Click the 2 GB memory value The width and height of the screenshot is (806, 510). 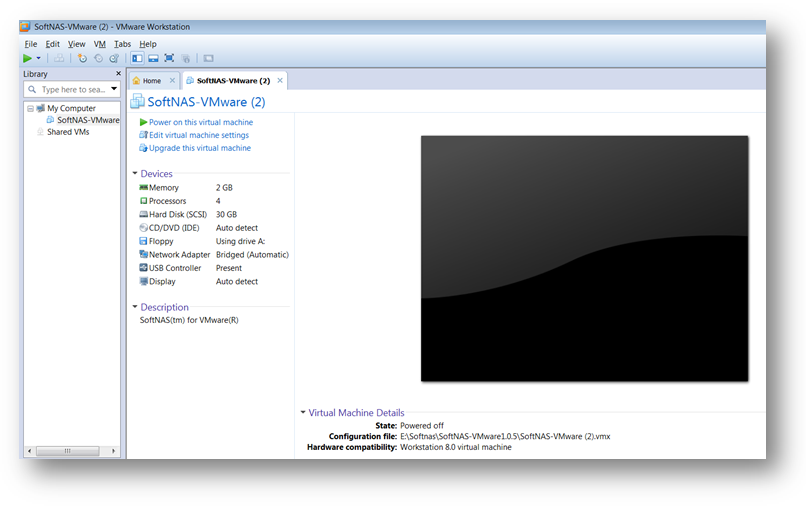point(224,188)
